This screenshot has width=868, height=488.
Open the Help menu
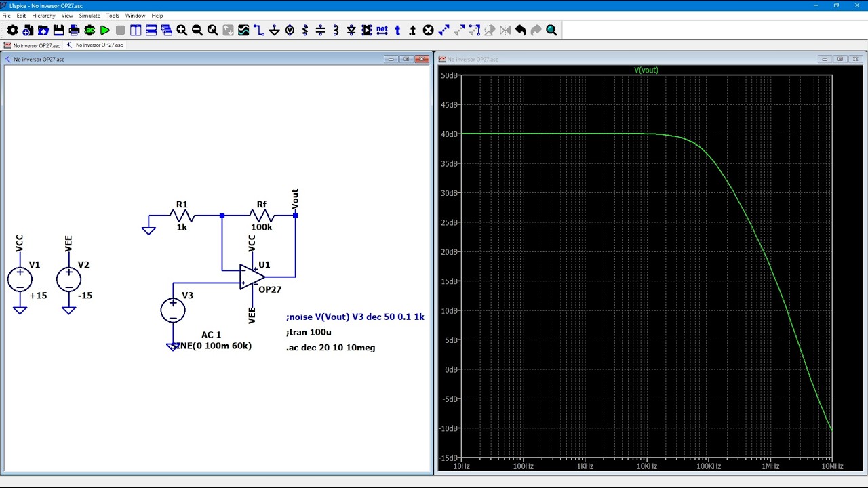[x=157, y=16]
